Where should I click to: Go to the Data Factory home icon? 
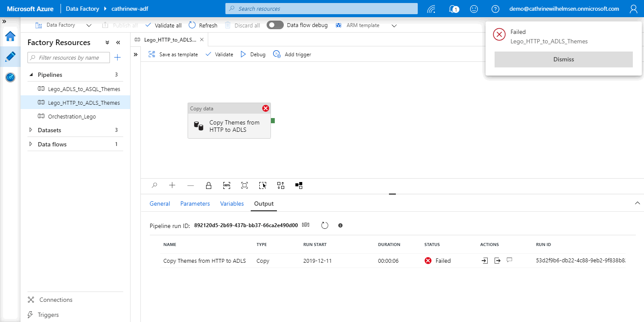(x=10, y=36)
